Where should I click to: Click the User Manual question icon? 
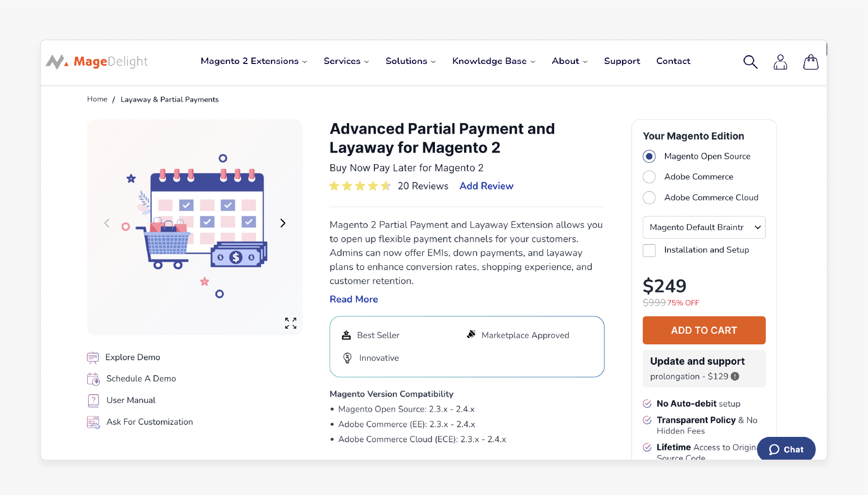(x=93, y=401)
